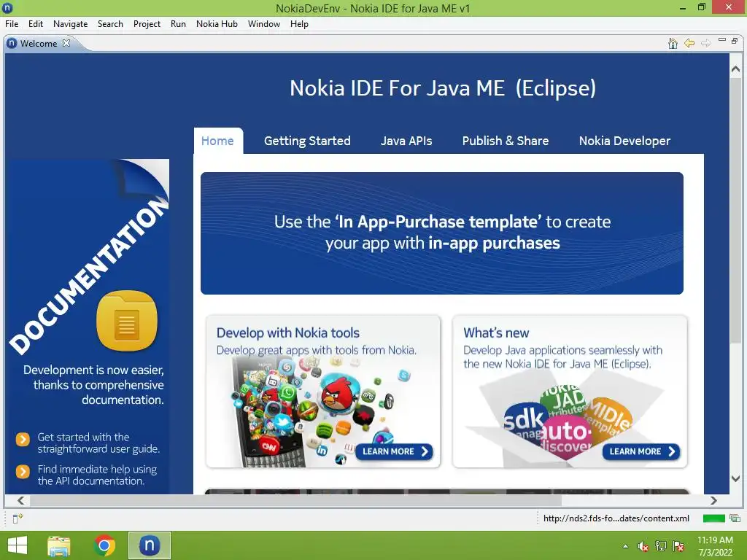Click the status bar URL text content.xml
Image resolution: width=747 pixels, height=560 pixels.
coord(616,518)
